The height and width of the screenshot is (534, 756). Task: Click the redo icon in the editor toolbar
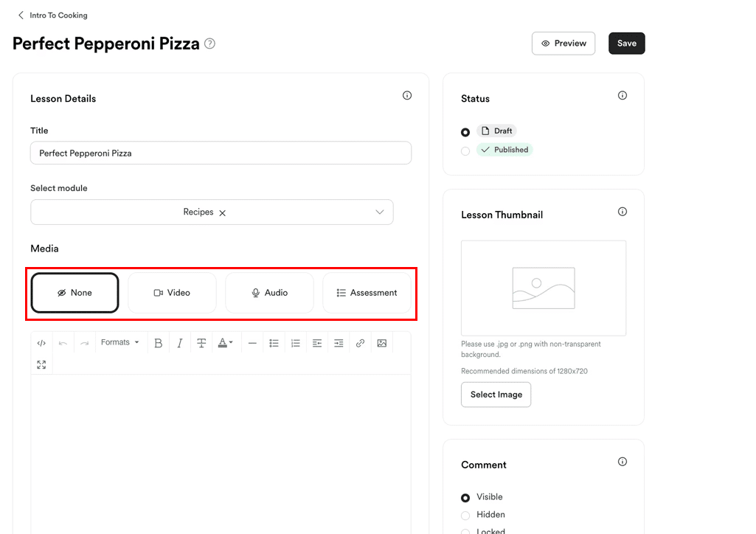click(83, 342)
